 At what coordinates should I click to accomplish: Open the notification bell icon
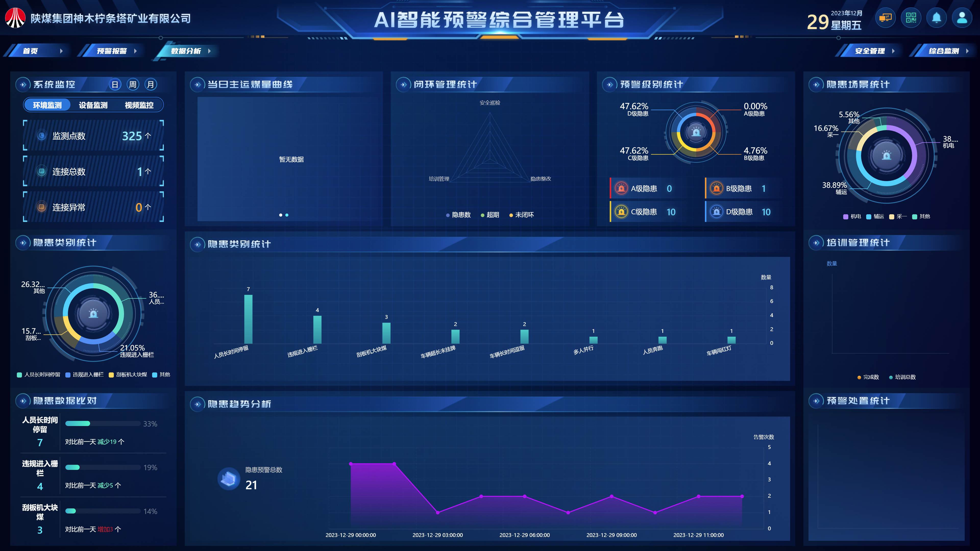click(936, 18)
